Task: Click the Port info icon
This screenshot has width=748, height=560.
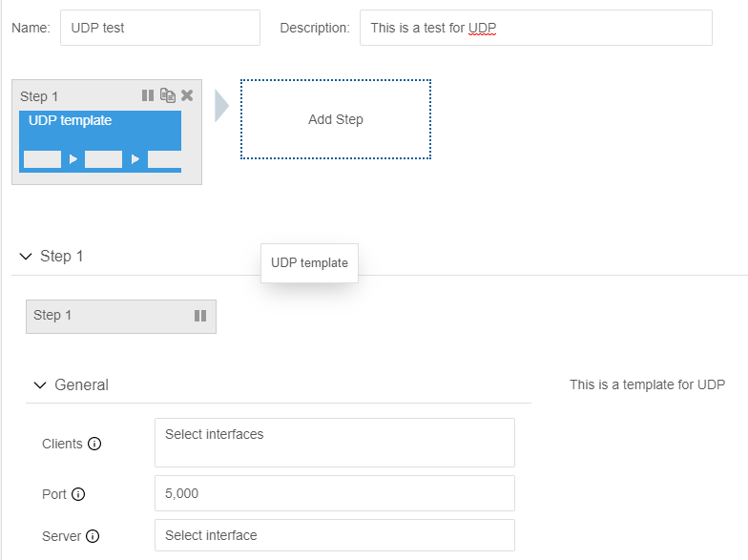Action: tap(78, 494)
